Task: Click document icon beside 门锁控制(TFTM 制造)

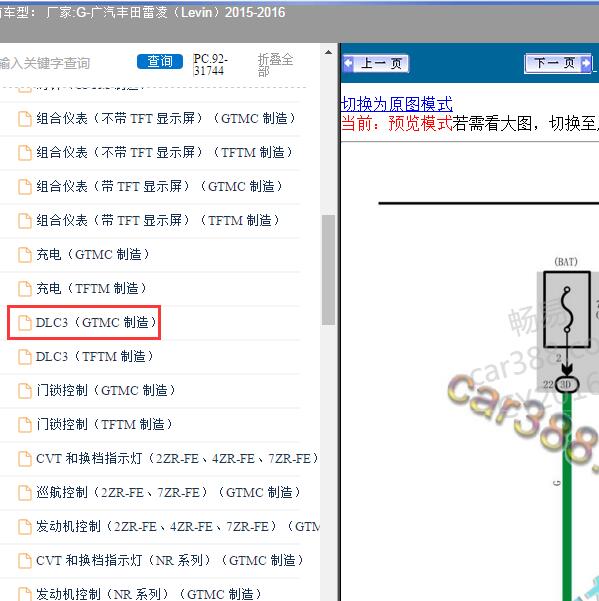Action: point(25,425)
